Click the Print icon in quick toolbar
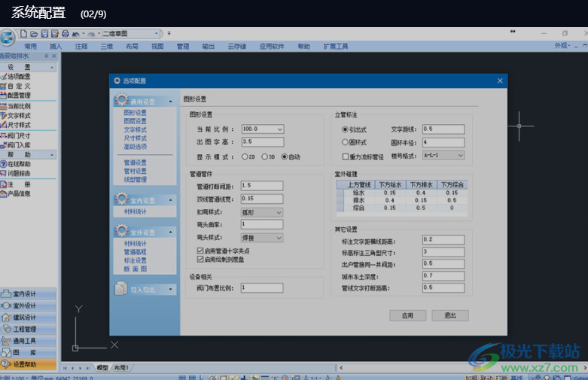This screenshot has width=588, height=380. click(x=66, y=34)
